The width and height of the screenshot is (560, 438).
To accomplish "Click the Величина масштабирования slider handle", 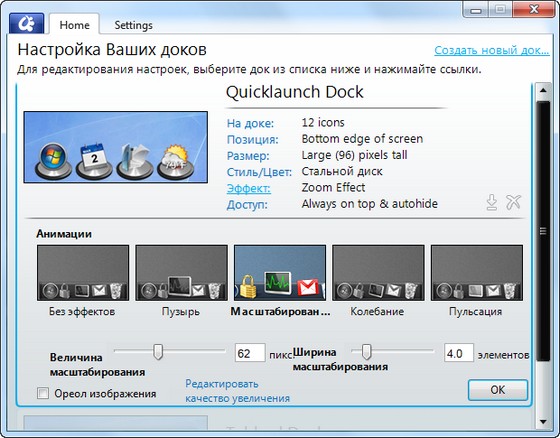I will click(x=158, y=352).
